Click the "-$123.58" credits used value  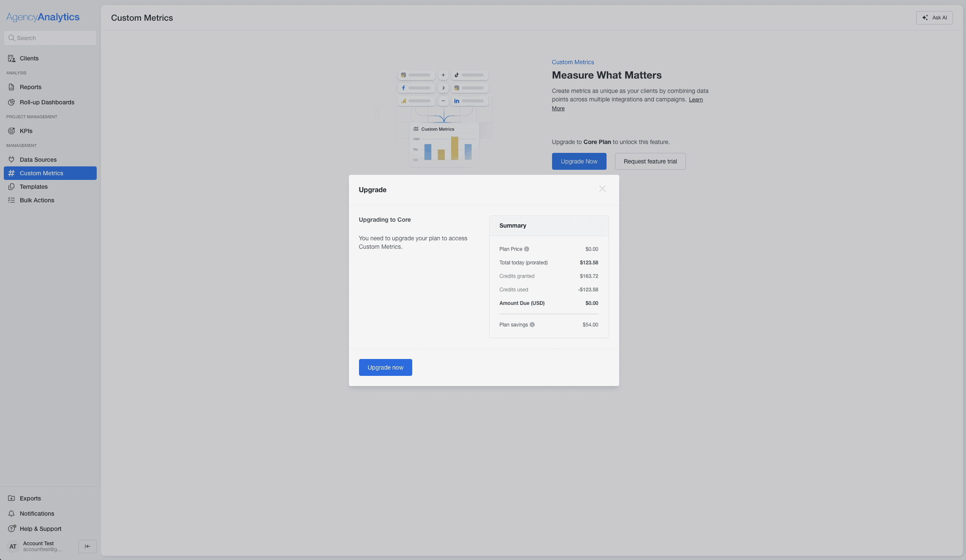[x=588, y=290]
